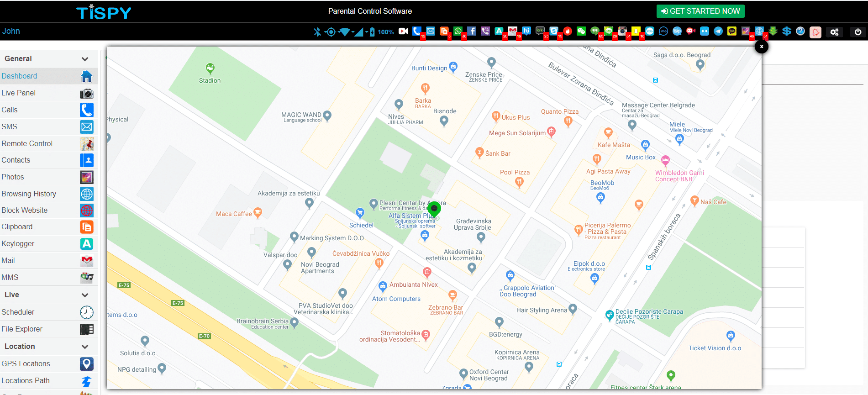Open Remote Control in the sidebar
The width and height of the screenshot is (868, 395).
49,144
